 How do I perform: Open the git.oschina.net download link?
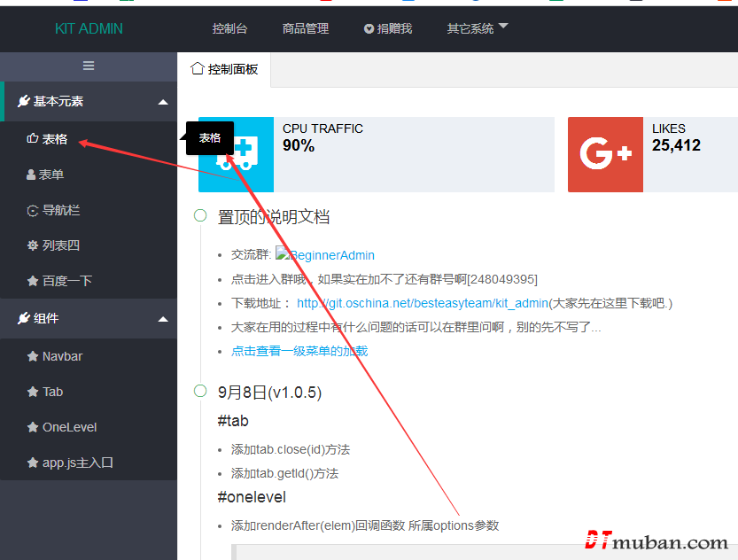[422, 303]
